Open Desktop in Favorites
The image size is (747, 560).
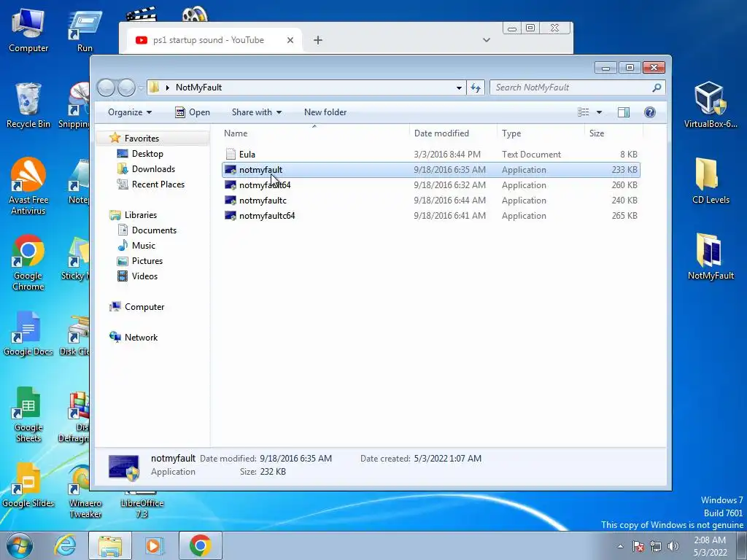tap(140, 154)
